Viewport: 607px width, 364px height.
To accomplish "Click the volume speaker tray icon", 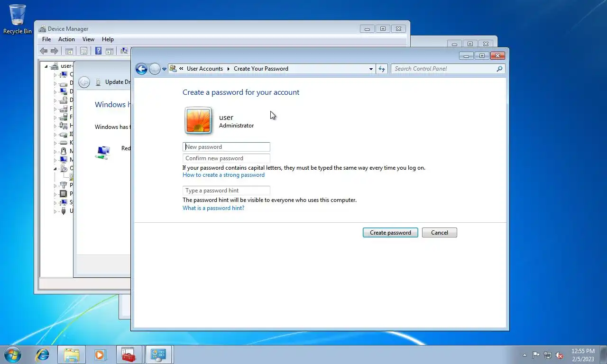I will 560,355.
